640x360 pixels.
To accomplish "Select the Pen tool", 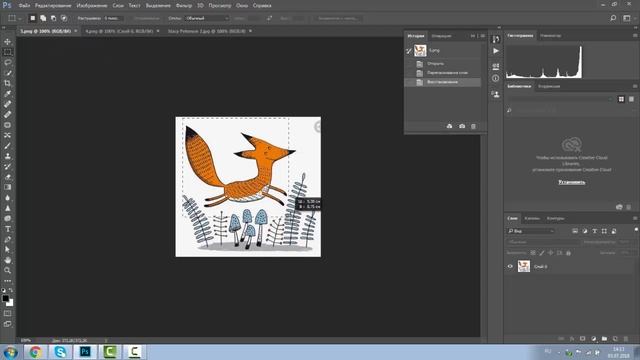I will 7,239.
